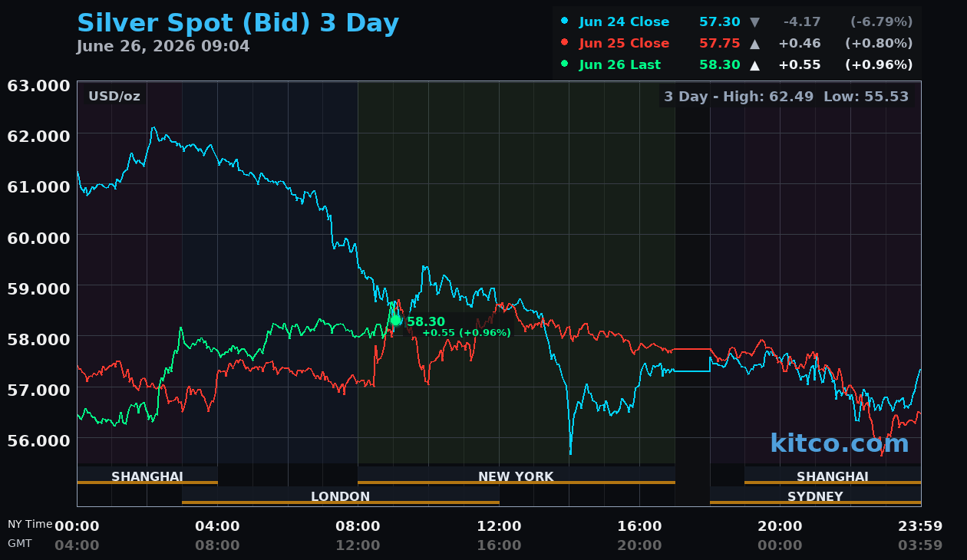
Task: Click the LONDON session bar
Action: (x=341, y=496)
